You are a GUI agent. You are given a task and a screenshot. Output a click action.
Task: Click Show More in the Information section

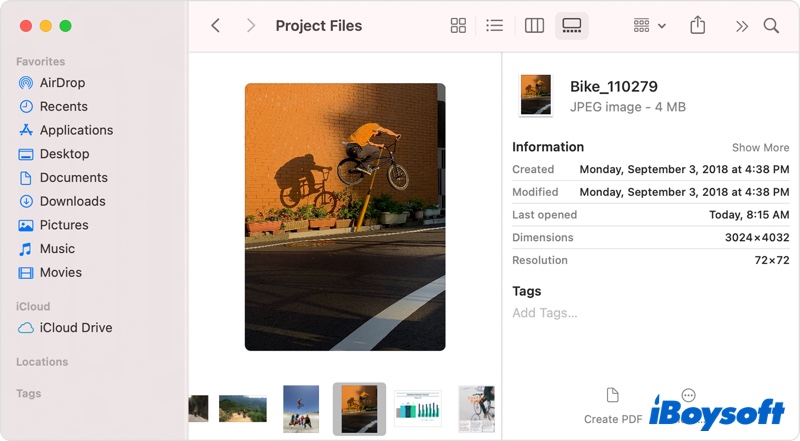[x=760, y=148]
